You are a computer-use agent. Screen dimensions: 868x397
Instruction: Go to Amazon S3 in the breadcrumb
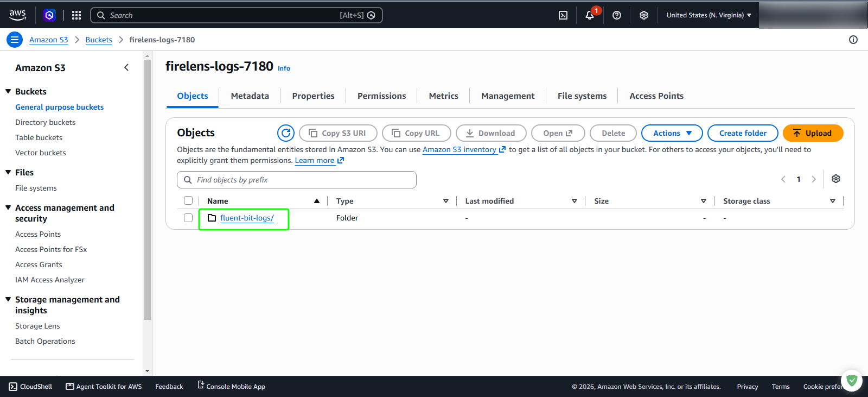click(49, 40)
